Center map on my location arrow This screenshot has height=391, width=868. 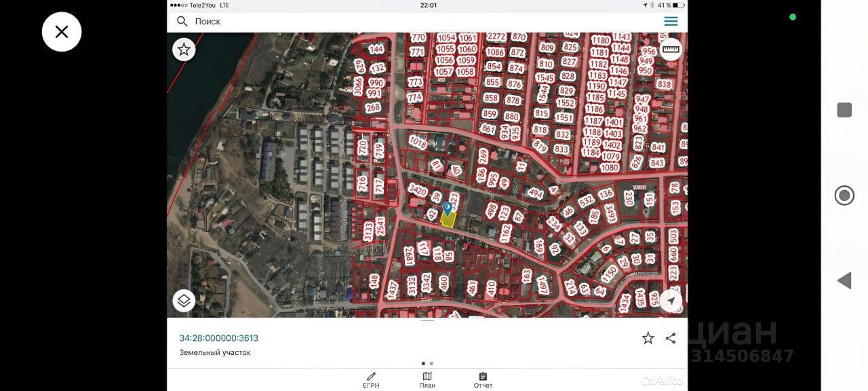(671, 300)
